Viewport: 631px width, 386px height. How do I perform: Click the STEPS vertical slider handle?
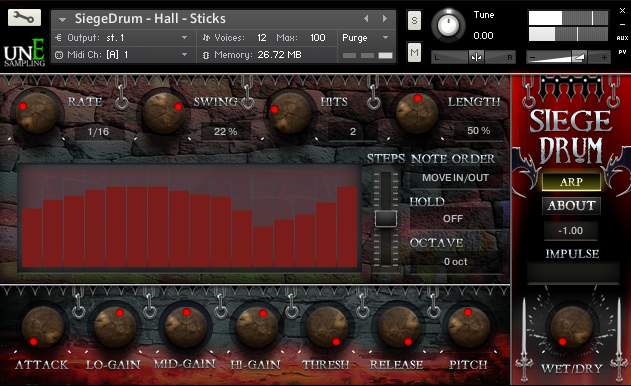[386, 219]
